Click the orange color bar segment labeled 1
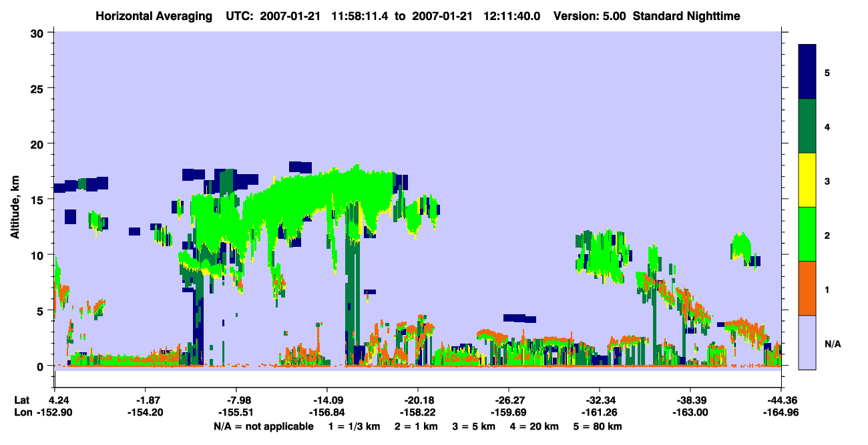 807,288
